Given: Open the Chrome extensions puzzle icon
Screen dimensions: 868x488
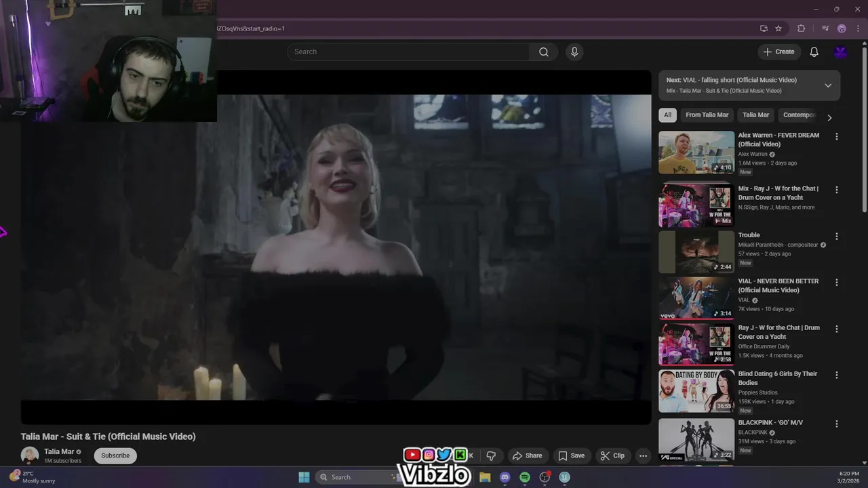Looking at the screenshot, I should [802, 28].
